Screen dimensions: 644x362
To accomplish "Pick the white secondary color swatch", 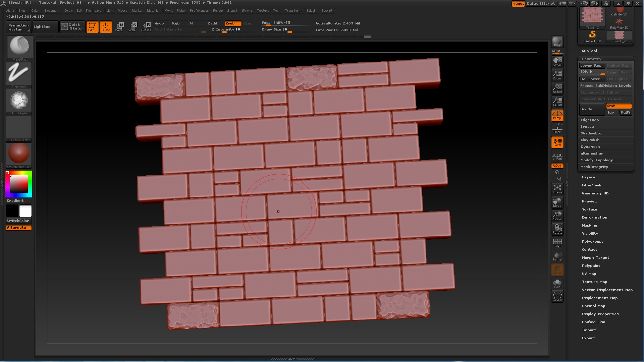I will pos(25,211).
